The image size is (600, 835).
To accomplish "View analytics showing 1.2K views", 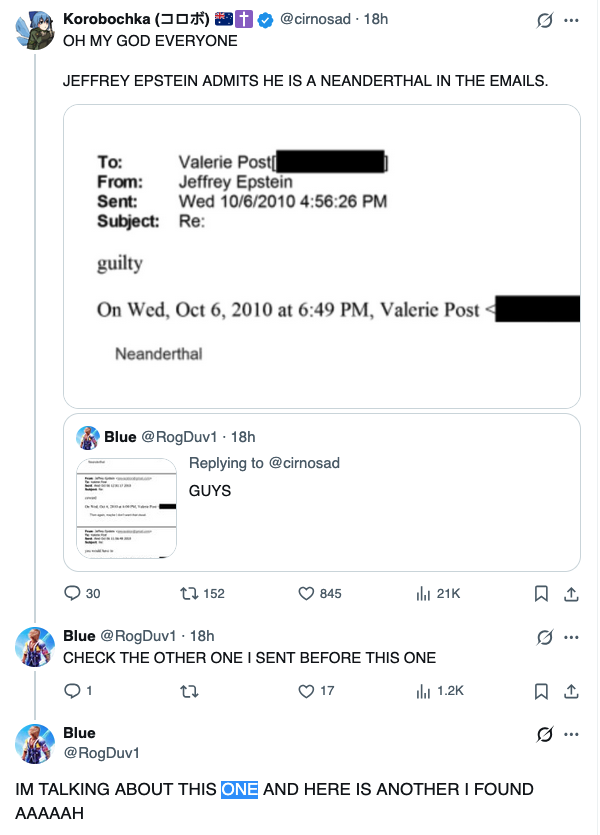I will [423, 690].
